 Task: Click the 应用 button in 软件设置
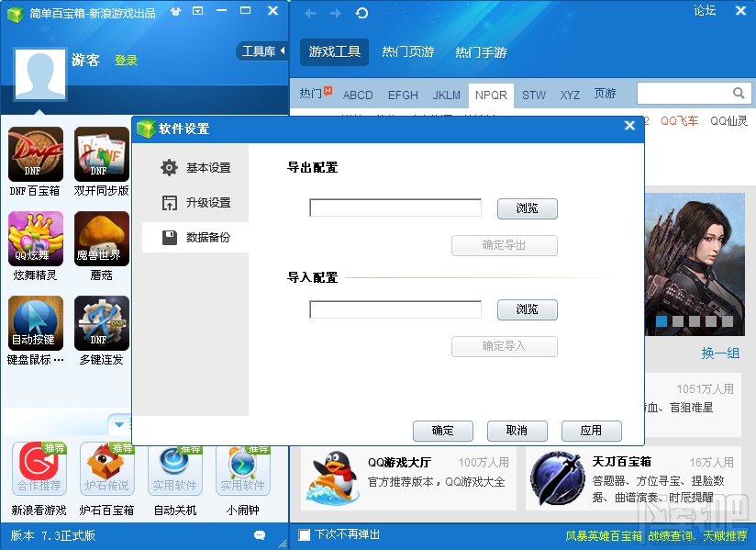click(x=591, y=431)
